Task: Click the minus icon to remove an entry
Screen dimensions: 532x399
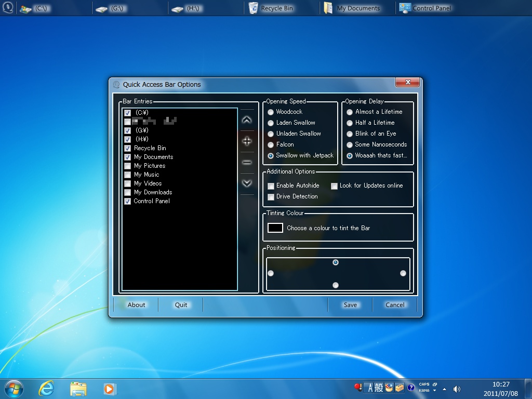Action: tap(247, 162)
